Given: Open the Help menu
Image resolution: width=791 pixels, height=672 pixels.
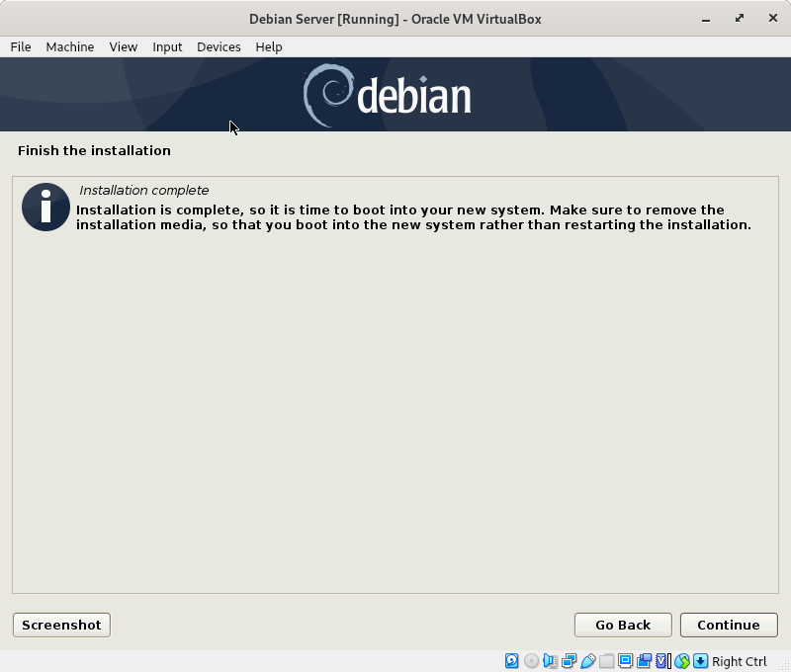Looking at the screenshot, I should [x=269, y=46].
